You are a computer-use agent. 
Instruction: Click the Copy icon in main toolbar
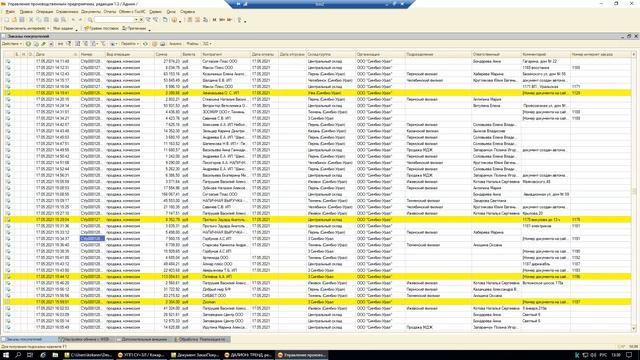[x=39, y=20]
